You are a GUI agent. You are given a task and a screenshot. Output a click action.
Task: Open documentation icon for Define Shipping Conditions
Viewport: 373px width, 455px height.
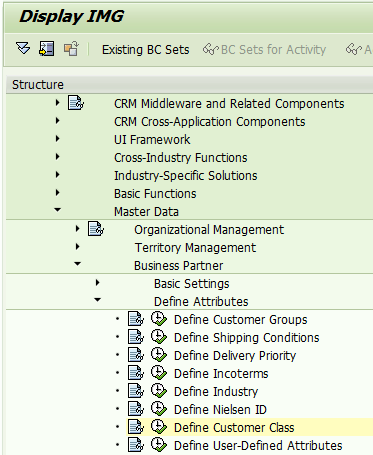[x=136, y=337]
